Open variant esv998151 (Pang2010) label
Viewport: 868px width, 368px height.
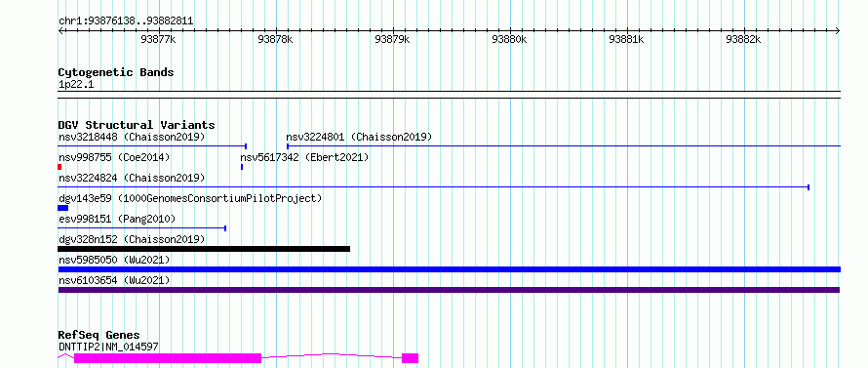coord(117,219)
